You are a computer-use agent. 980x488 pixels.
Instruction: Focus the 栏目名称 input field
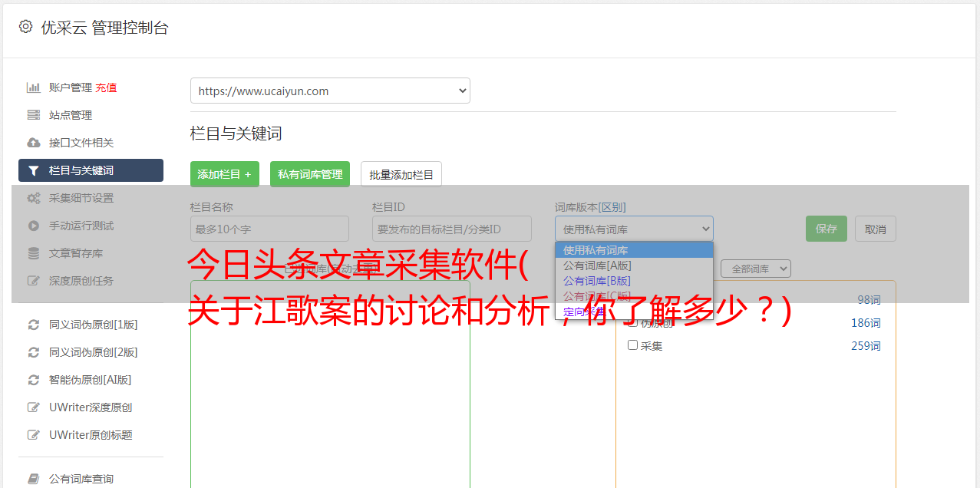[x=269, y=229]
